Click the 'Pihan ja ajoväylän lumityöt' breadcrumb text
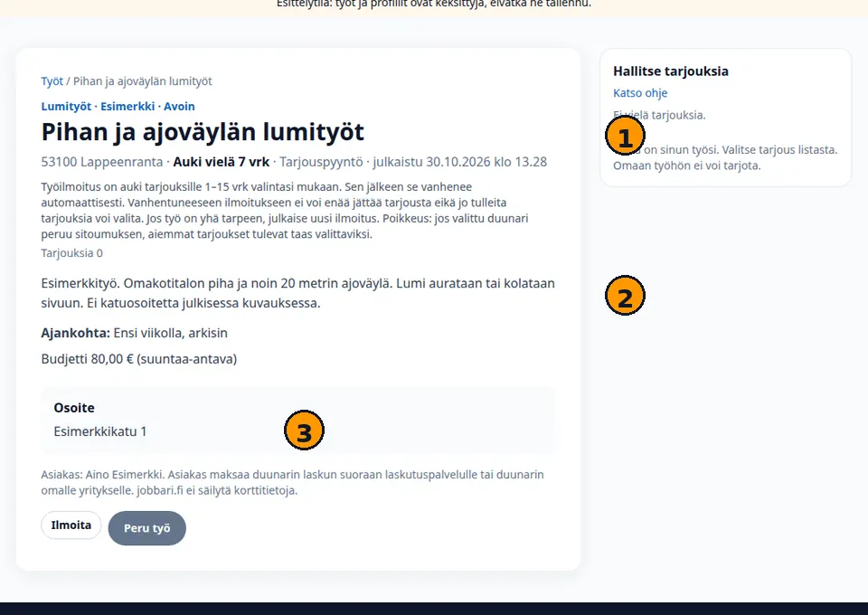 [143, 81]
